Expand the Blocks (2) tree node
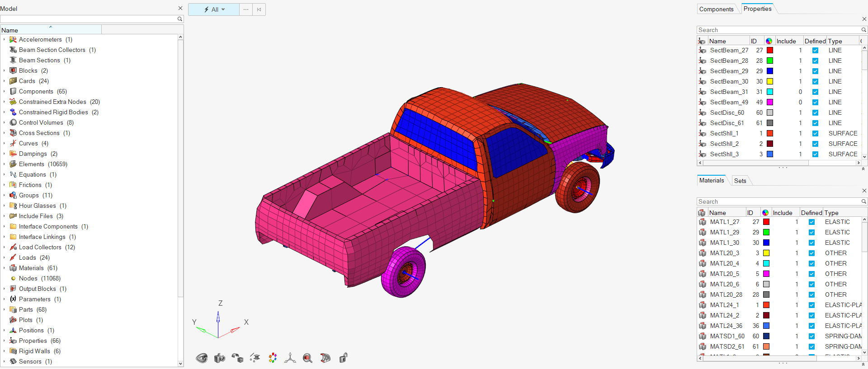Screen dimensions: 868x369 click(x=4, y=71)
